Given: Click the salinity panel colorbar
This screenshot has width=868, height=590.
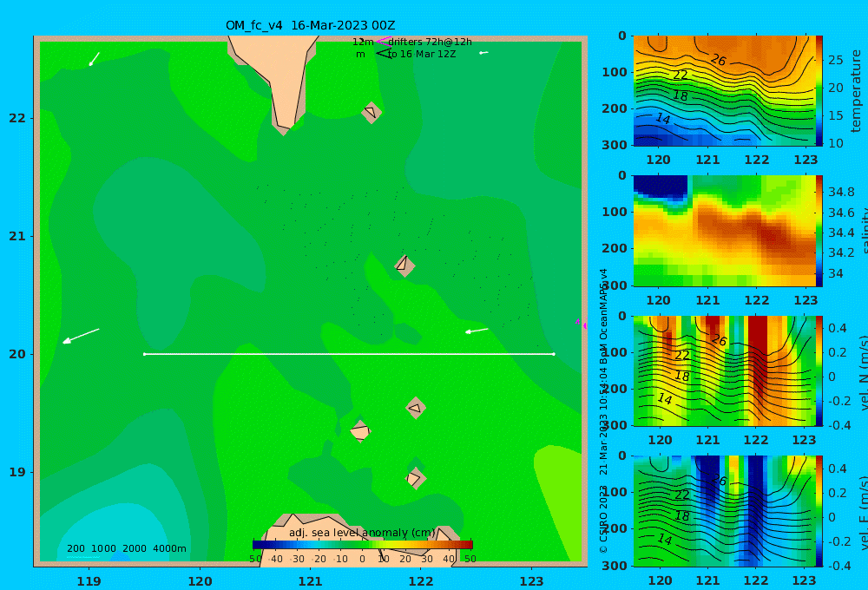Looking at the screenshot, I should coord(819,231).
